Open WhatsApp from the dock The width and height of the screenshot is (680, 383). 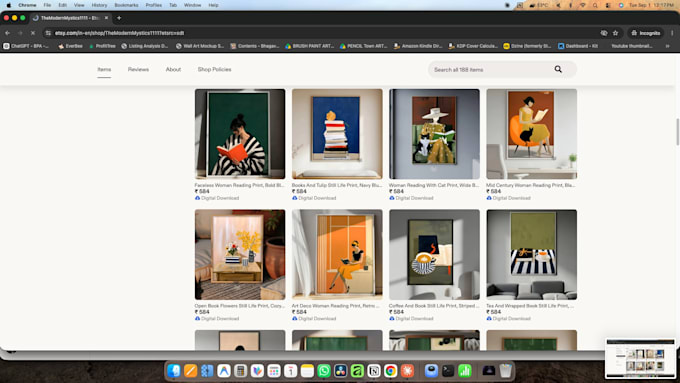coord(324,370)
